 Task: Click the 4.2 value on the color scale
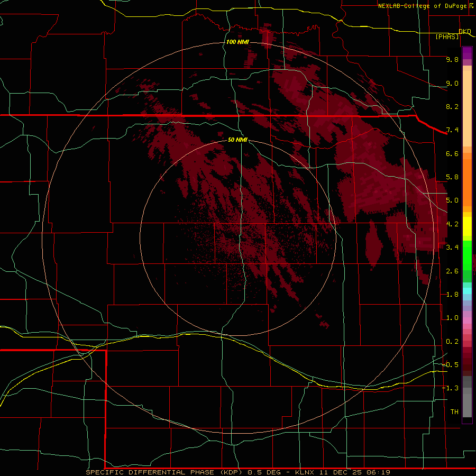point(452,224)
